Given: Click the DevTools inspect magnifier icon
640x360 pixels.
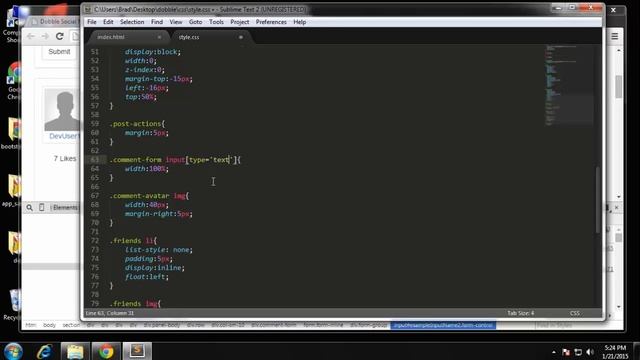Looking at the screenshot, I should (x=29, y=207).
